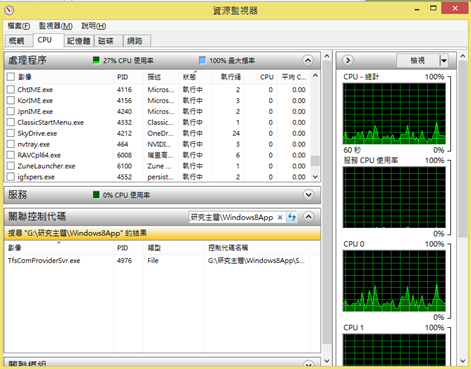Open the 監視器(M) menu
Image resolution: width=471 pixels, height=369 pixels.
[x=56, y=26]
